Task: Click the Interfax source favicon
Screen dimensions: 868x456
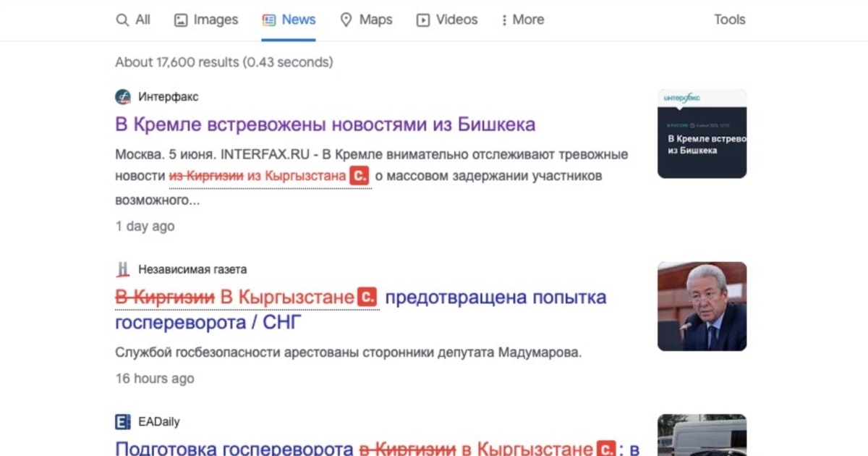Action: point(123,97)
